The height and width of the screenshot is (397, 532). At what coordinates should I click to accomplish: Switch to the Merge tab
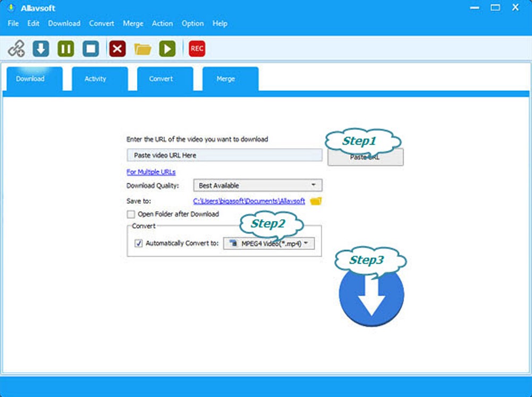tap(225, 79)
